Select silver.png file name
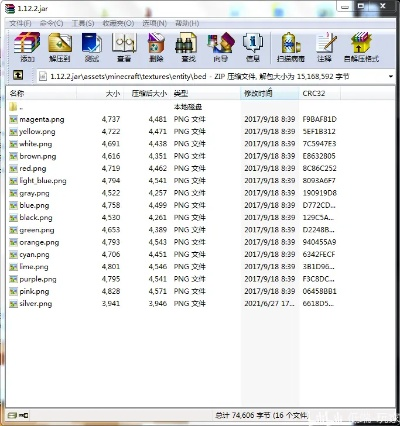 pos(36,304)
